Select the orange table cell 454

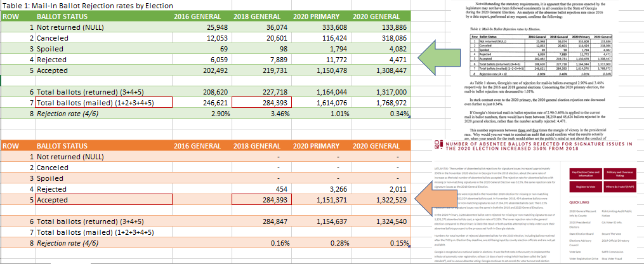click(x=262, y=189)
